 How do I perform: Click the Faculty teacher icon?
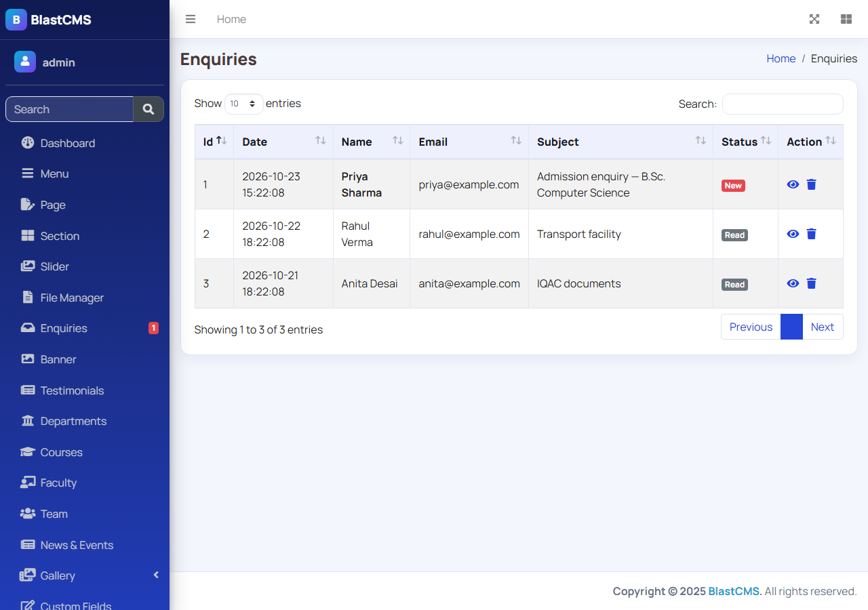(x=28, y=483)
